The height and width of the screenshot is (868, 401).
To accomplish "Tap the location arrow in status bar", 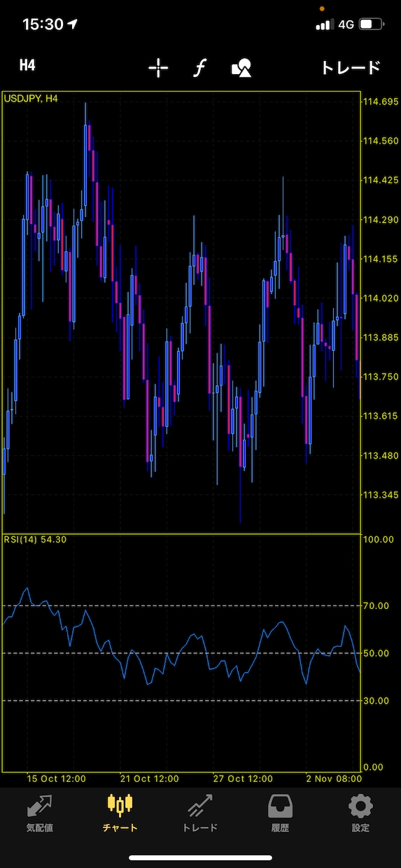I will pos(73,24).
